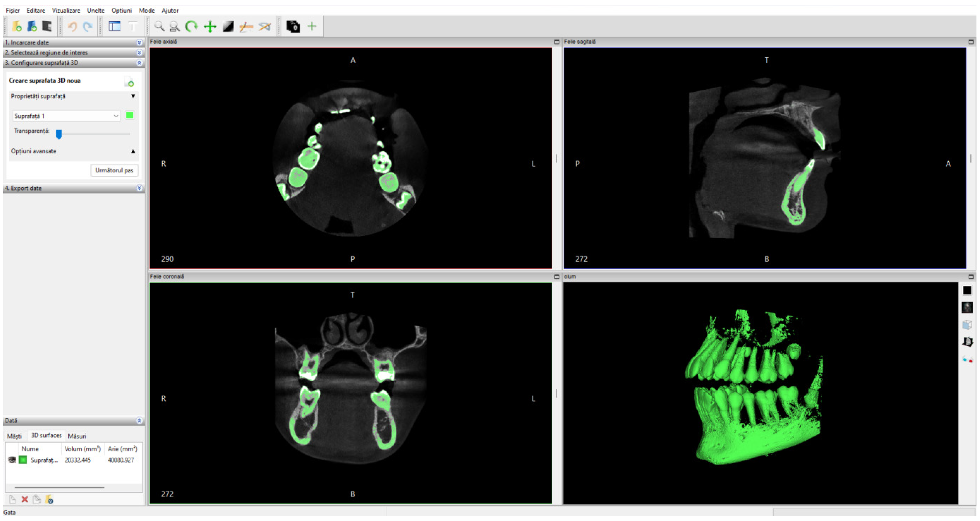
Task: Maximize the Felie coronală view pane
Action: (x=557, y=277)
